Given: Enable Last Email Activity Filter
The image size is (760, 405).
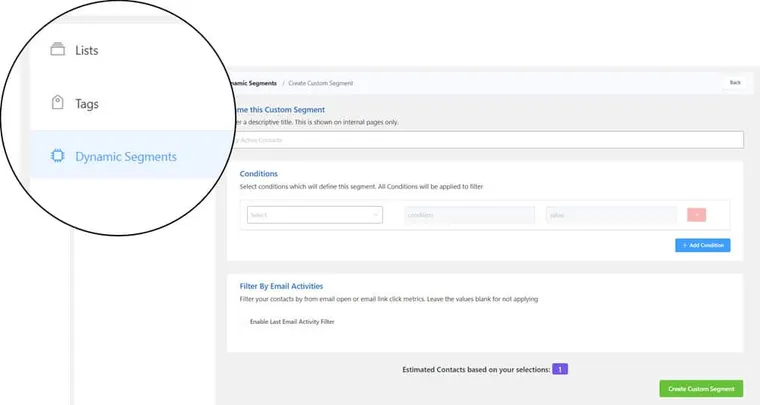Looking at the screenshot, I should pyautogui.click(x=292, y=322).
